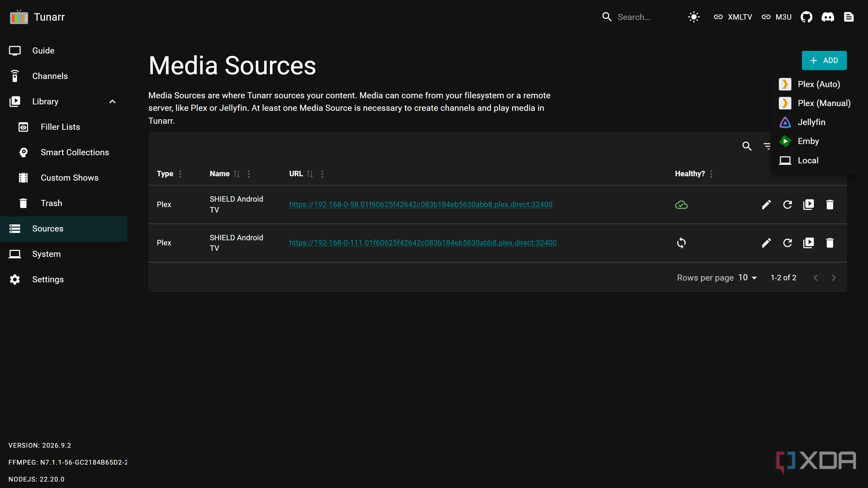The width and height of the screenshot is (868, 488).
Task: Open Guide in the sidebar
Action: (64, 50)
